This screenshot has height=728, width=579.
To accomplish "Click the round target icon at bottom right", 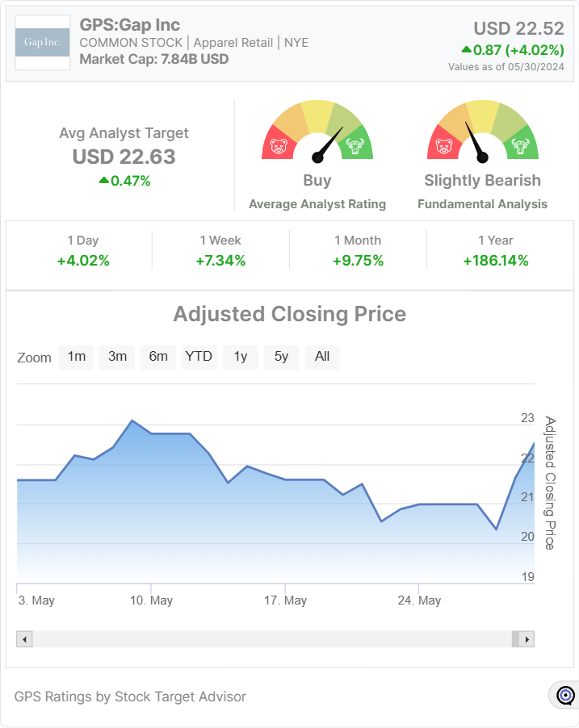I will click(x=565, y=695).
